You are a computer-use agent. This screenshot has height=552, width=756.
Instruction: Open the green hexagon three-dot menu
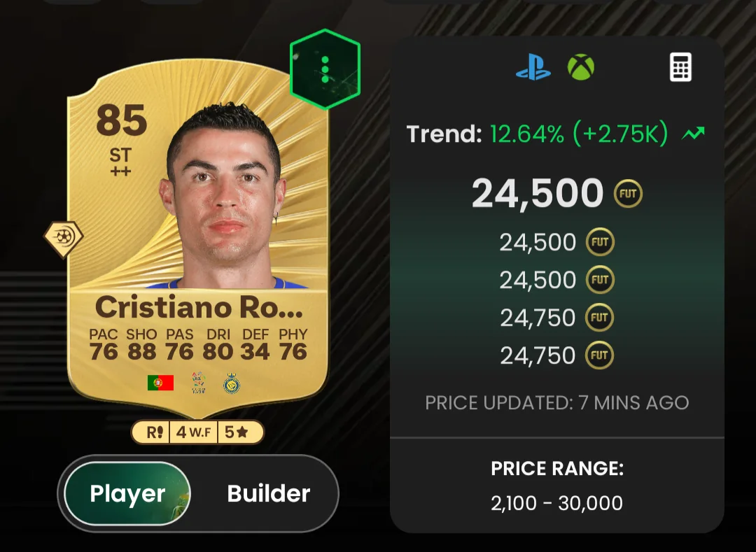tap(325, 69)
